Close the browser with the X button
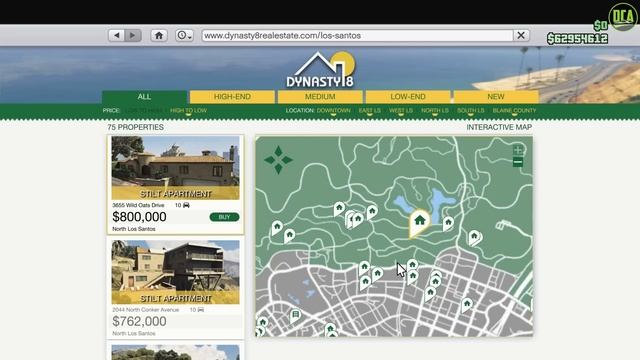Image resolution: width=640 pixels, height=360 pixels. point(521,36)
